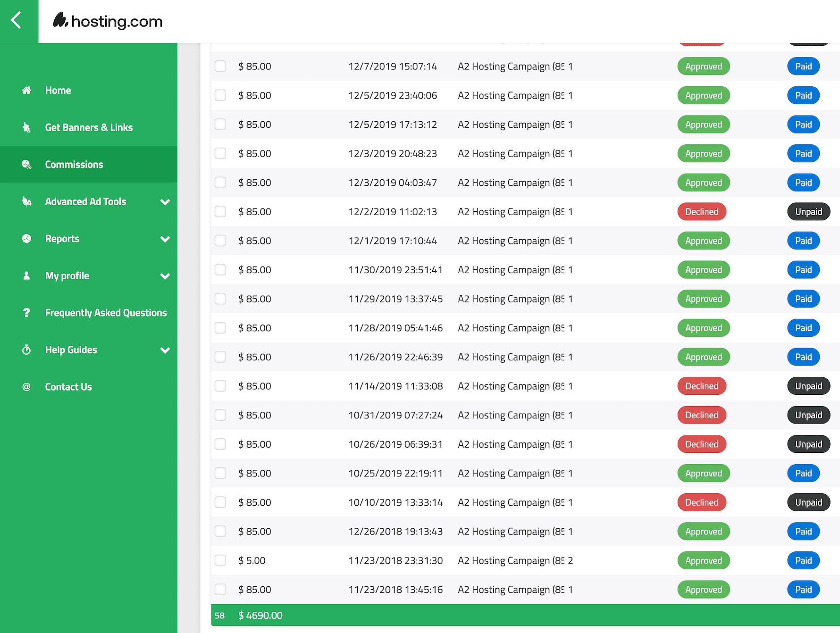Tick the 12/2/2019 11:02:13 row checkbox
This screenshot has width=840, height=633.
220,211
